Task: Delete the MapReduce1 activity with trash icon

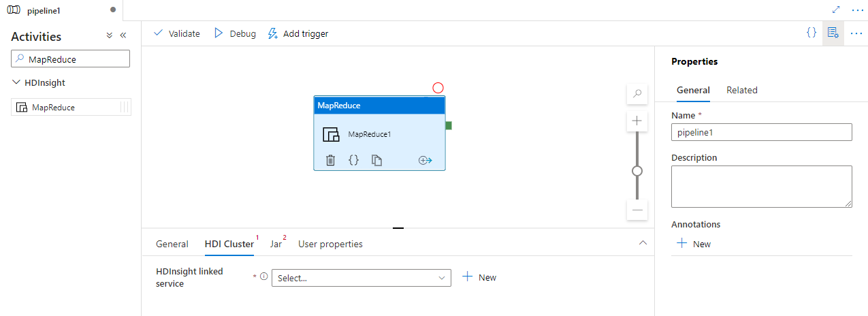Action: [330, 160]
